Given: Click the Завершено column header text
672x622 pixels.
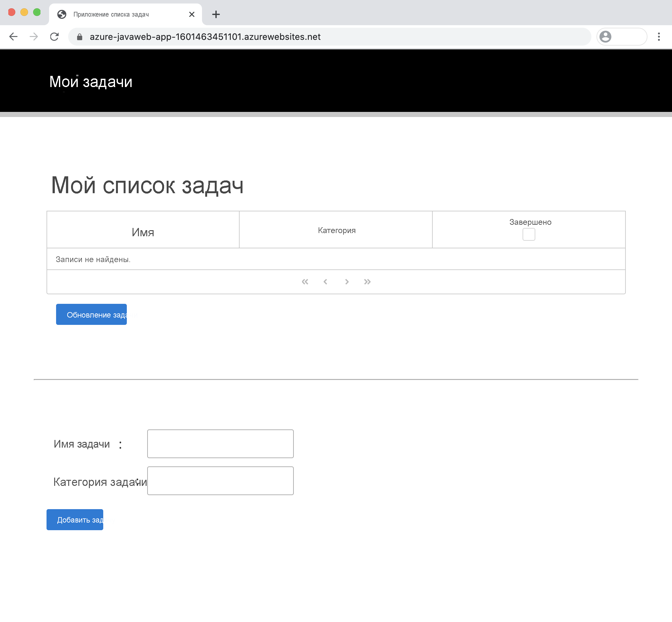Looking at the screenshot, I should (530, 222).
